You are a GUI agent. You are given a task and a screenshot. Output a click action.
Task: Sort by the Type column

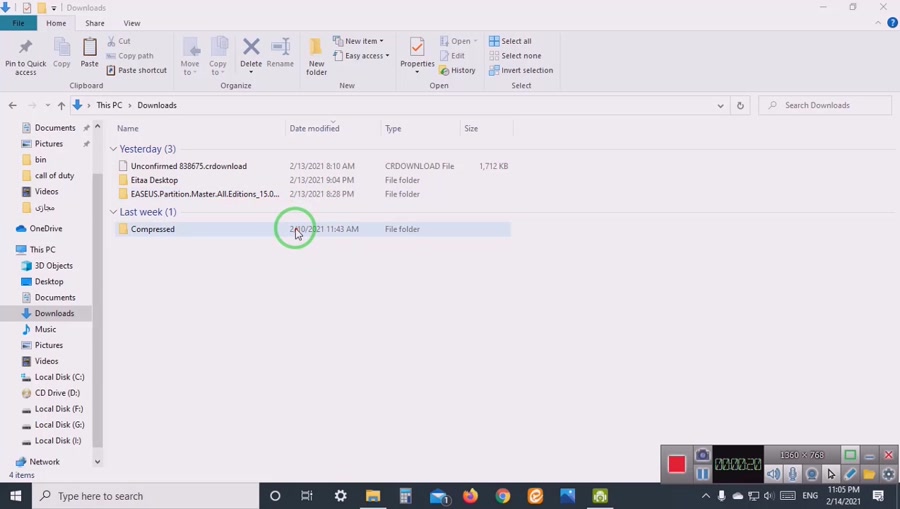click(393, 129)
